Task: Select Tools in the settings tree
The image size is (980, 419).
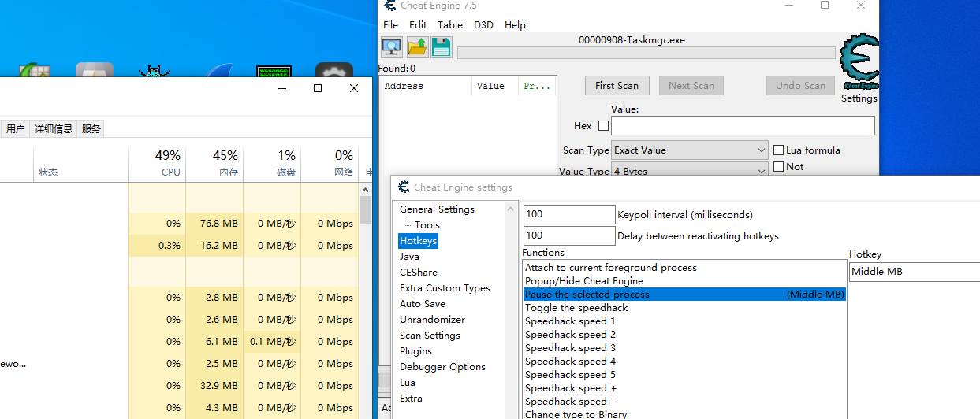Action: click(x=427, y=225)
